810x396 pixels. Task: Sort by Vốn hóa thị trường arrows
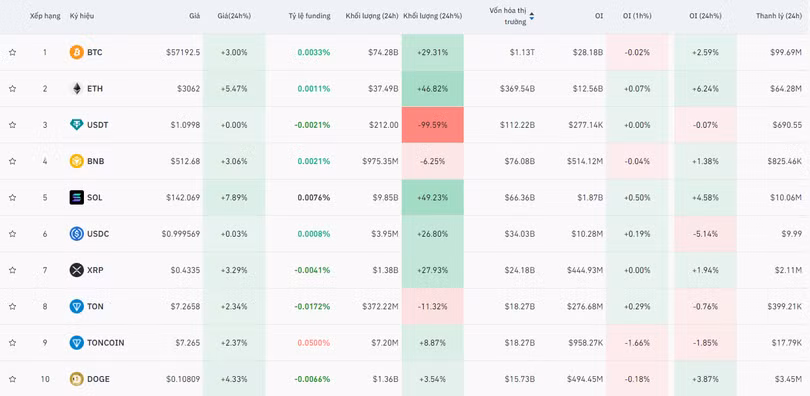tap(532, 16)
